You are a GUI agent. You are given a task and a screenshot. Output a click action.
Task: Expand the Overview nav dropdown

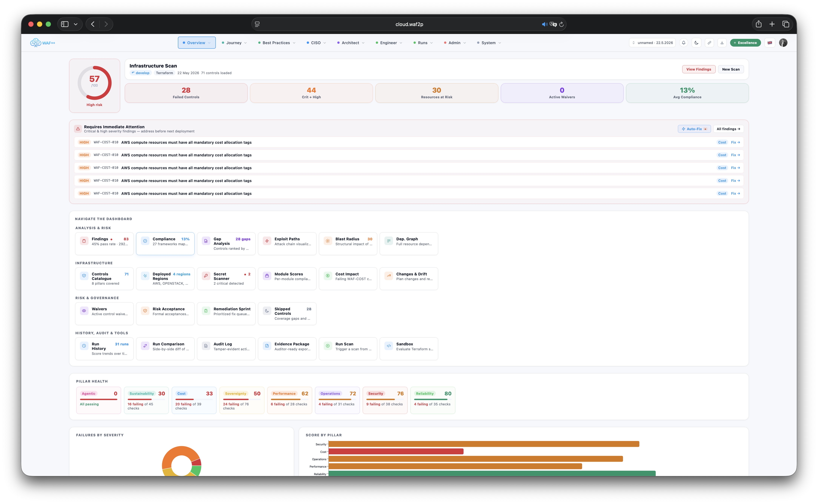coord(197,43)
